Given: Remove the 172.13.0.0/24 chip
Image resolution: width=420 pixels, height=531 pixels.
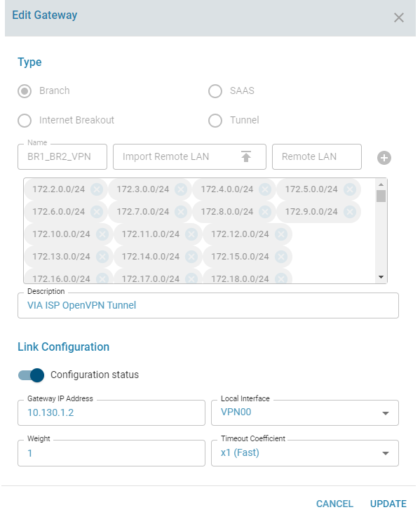Looking at the screenshot, I should (102, 257).
